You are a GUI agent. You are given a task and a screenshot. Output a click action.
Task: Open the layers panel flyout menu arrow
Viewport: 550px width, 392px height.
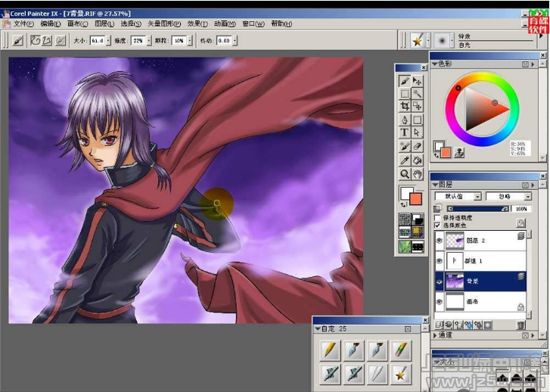[533, 185]
